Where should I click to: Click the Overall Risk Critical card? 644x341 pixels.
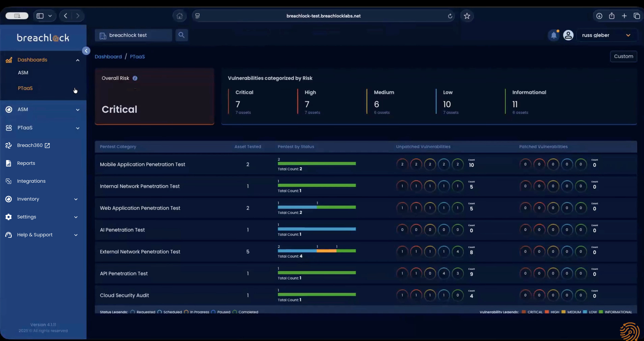pos(154,96)
